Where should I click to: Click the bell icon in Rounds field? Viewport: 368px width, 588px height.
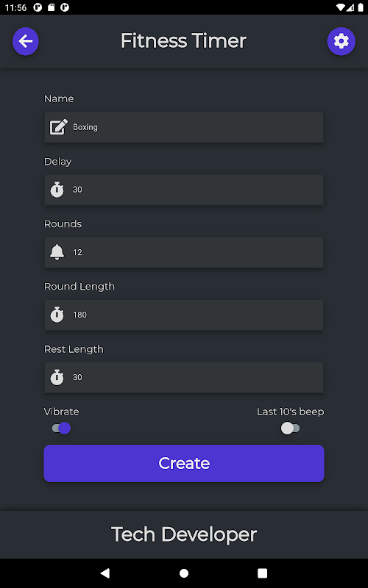[57, 252]
